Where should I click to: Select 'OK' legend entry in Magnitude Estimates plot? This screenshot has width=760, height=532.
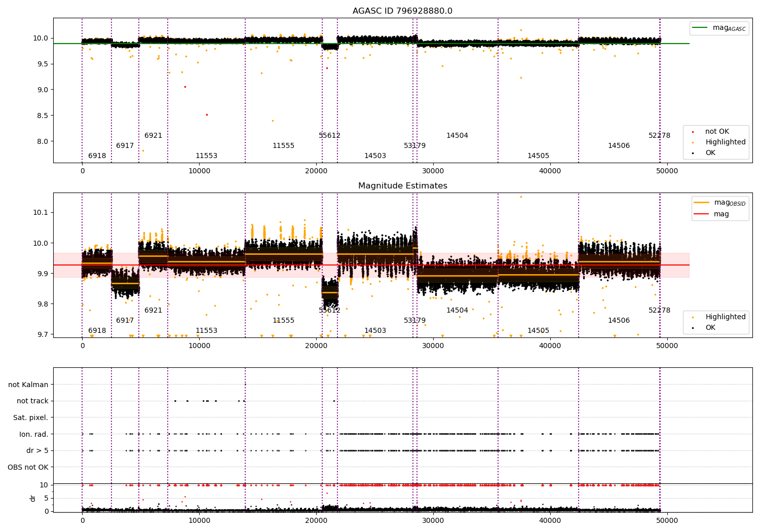tap(710, 328)
